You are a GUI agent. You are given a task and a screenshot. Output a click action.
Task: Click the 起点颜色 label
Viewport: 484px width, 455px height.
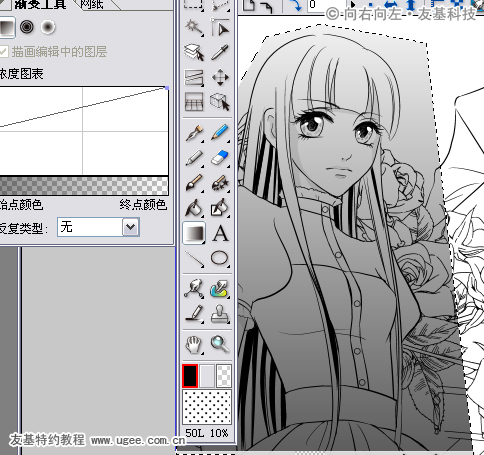[21, 204]
